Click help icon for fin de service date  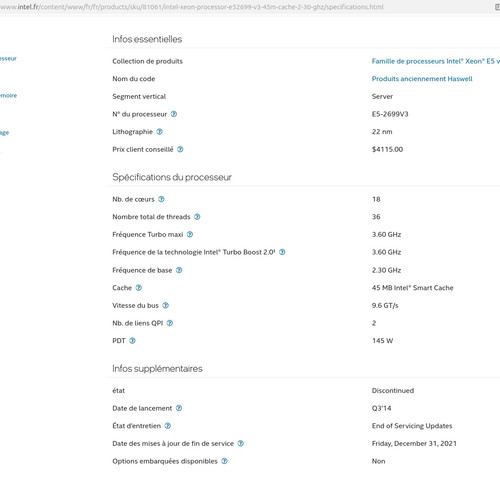tap(241, 444)
